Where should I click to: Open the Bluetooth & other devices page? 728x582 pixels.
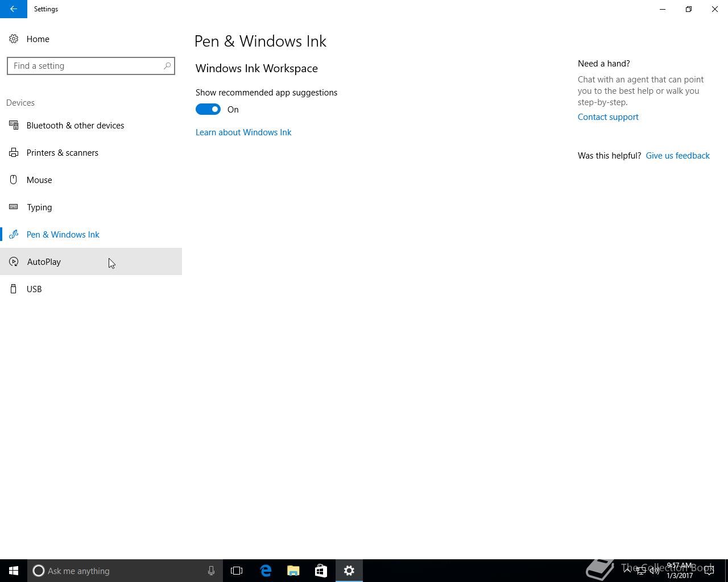tap(91, 125)
